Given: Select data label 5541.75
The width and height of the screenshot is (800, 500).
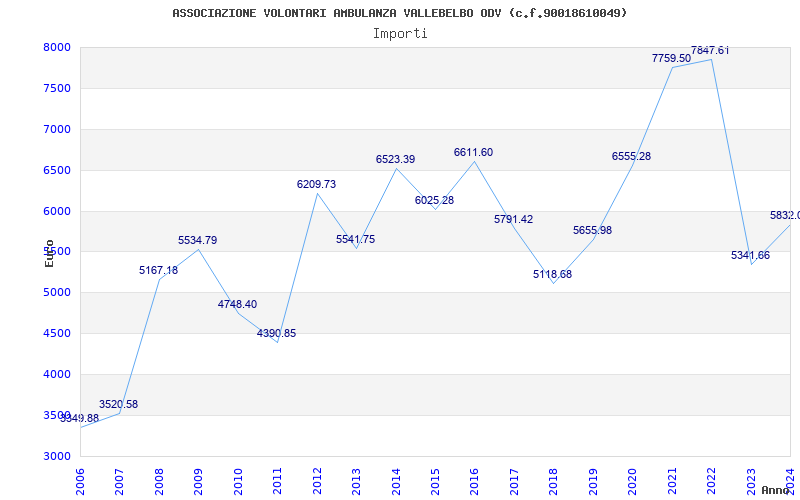Looking at the screenshot, I should point(356,239).
